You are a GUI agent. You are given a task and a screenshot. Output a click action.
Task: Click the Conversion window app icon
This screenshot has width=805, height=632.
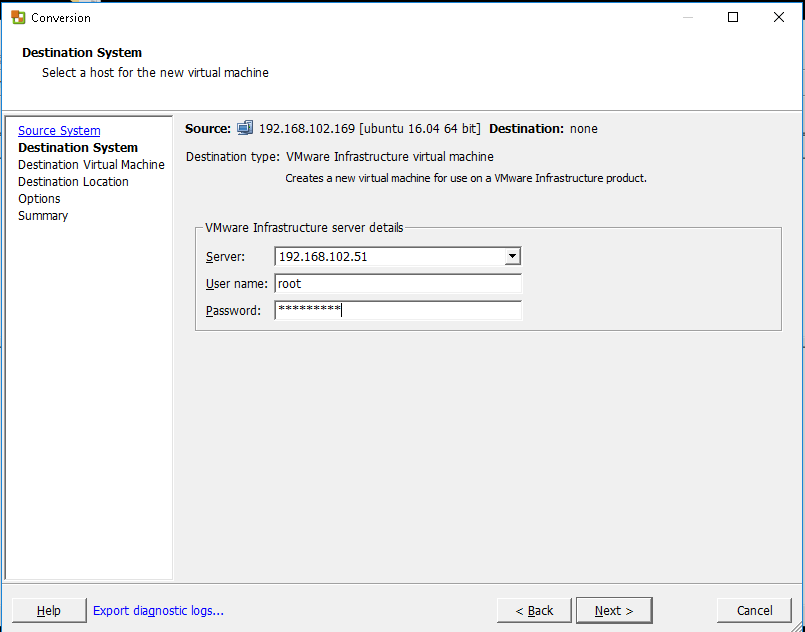pyautogui.click(x=18, y=17)
